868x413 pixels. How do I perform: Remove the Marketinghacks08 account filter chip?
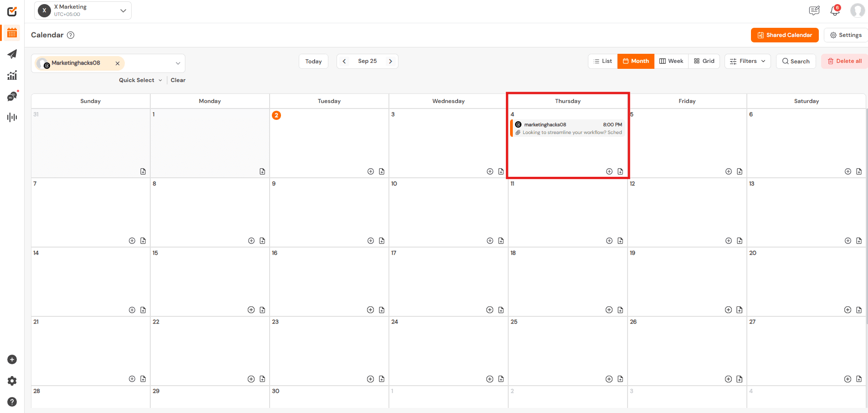tap(117, 63)
